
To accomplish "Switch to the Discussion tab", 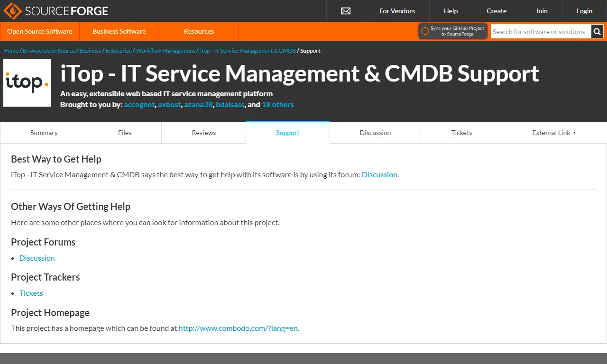I will (375, 133).
